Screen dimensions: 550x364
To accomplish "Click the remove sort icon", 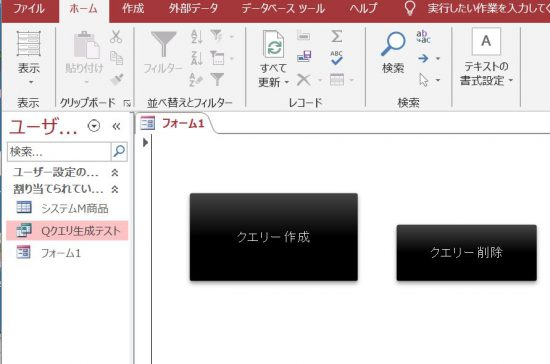I will 196,80.
